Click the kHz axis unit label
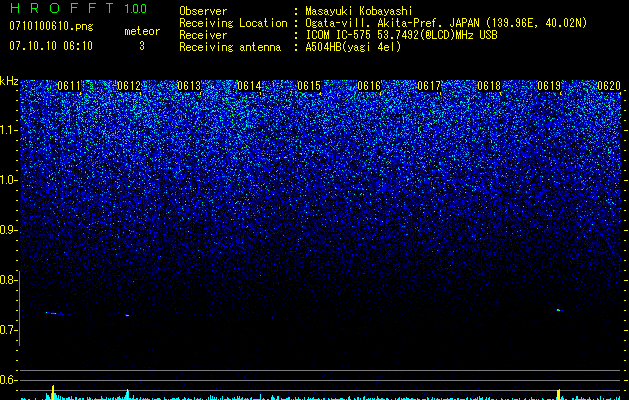 (x=9, y=81)
